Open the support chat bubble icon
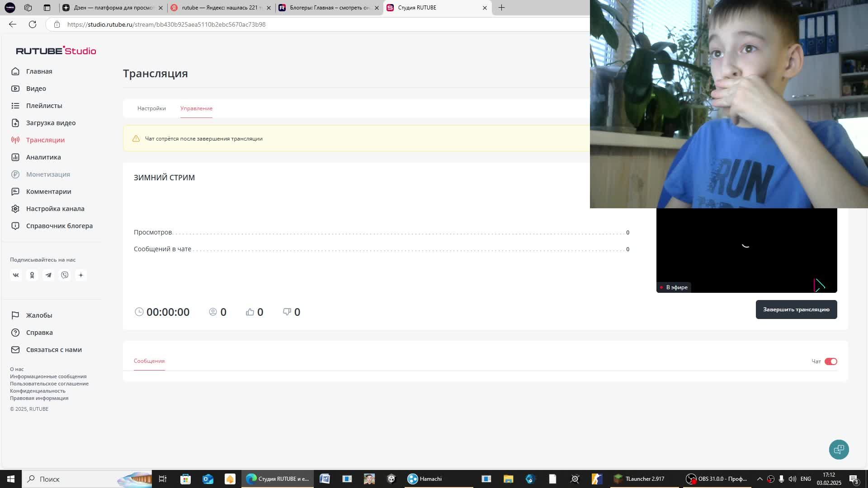 click(x=839, y=450)
